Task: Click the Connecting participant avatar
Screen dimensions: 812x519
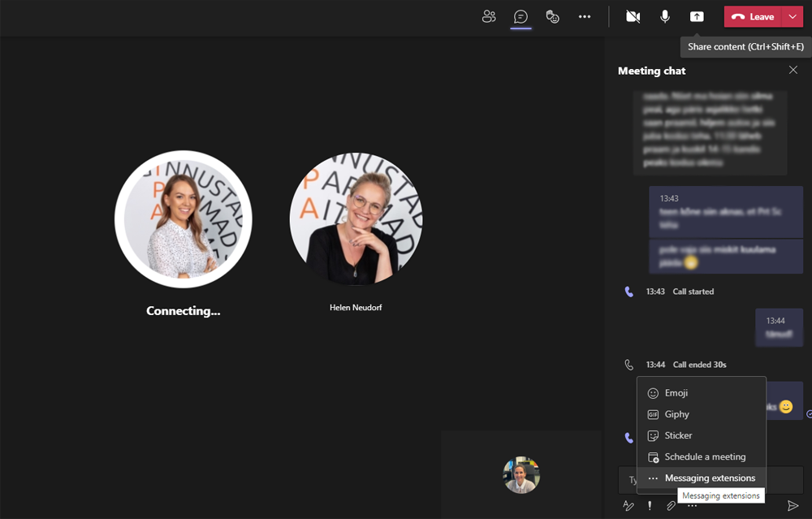Action: pyautogui.click(x=184, y=219)
